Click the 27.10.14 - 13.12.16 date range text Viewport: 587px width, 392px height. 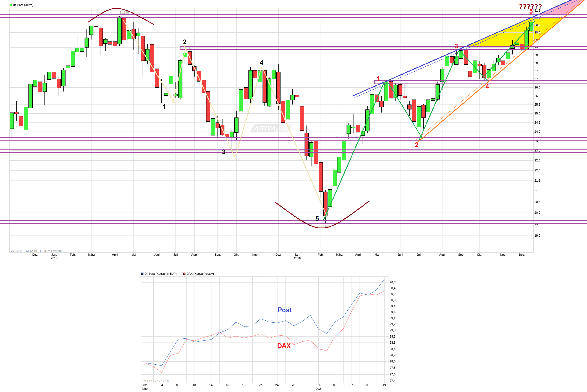(24, 251)
